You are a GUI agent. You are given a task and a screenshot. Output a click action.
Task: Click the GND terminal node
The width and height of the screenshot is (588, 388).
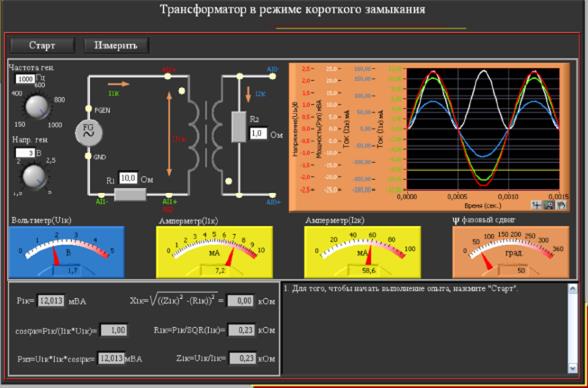click(x=88, y=156)
